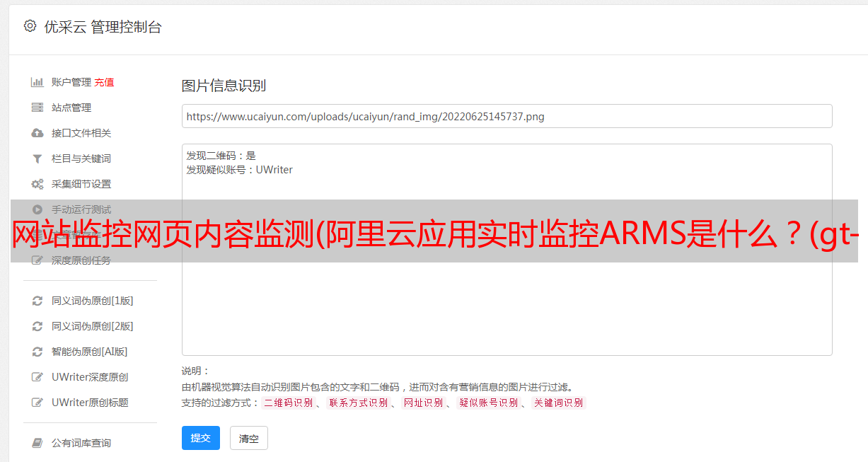
Task: Open 同义词伪原创[2版] menu item
Action: 92,326
